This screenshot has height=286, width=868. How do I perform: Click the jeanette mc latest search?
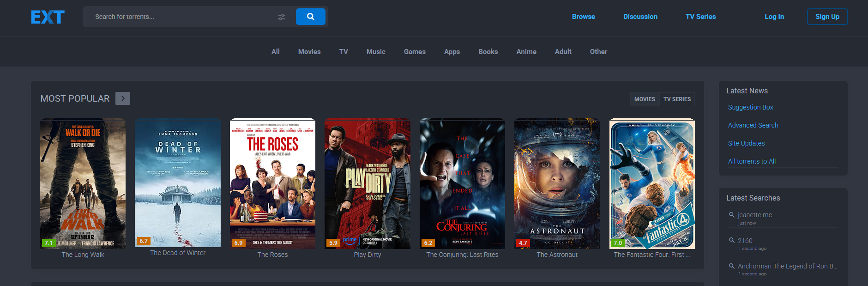click(755, 215)
